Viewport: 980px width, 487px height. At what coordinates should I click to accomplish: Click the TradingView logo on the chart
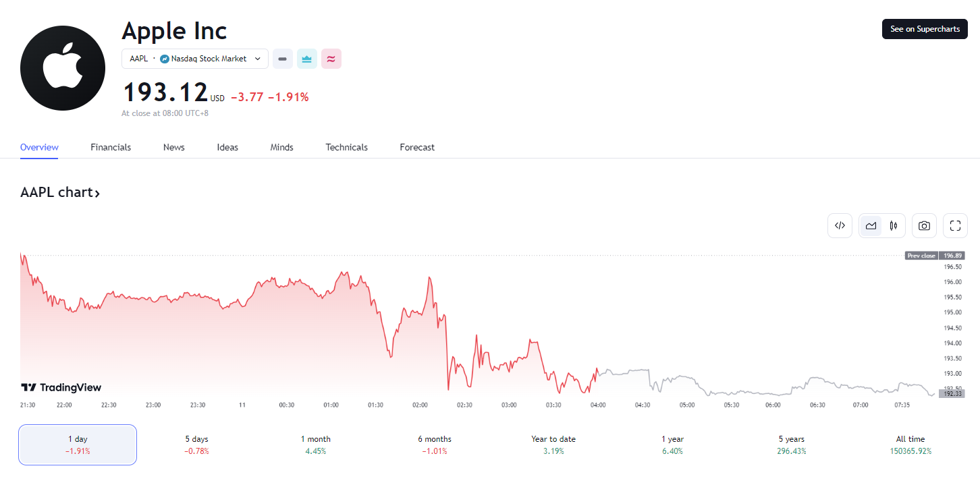tap(61, 387)
